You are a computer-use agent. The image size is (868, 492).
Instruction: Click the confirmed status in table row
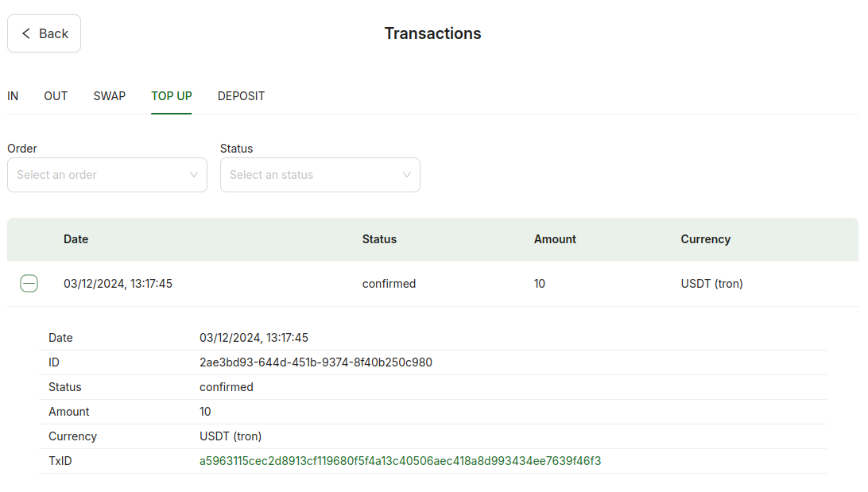click(389, 284)
